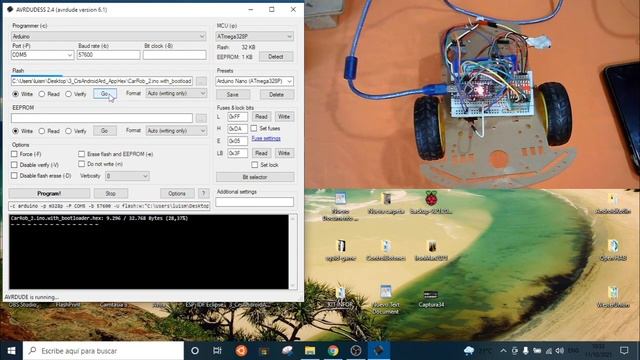Open the Nueva carpeta desktop folder

click(x=386, y=203)
